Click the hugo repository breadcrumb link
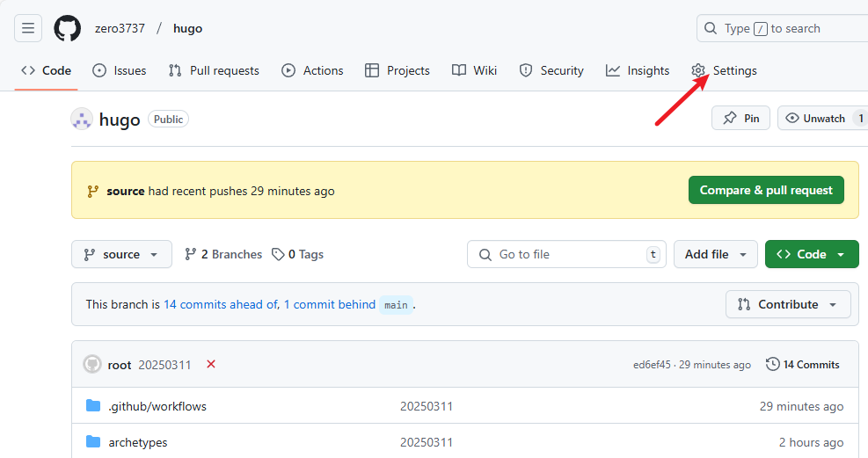The height and width of the screenshot is (458, 868). click(187, 28)
